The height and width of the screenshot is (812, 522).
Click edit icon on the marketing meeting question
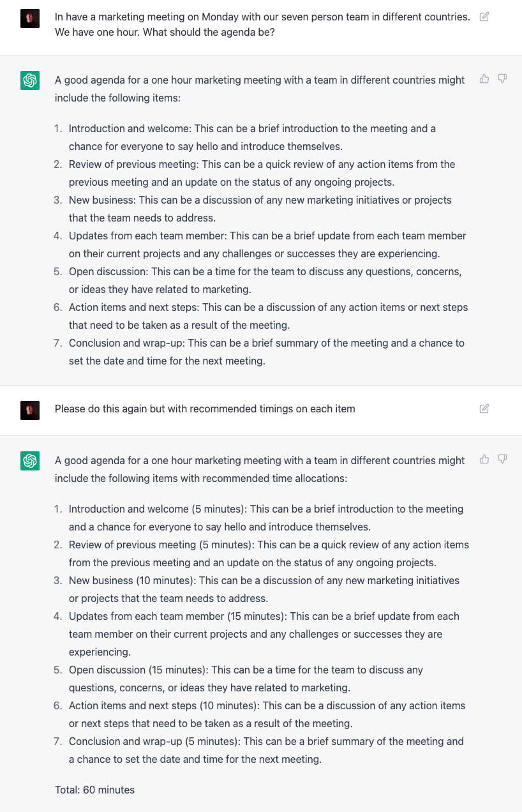[484, 17]
